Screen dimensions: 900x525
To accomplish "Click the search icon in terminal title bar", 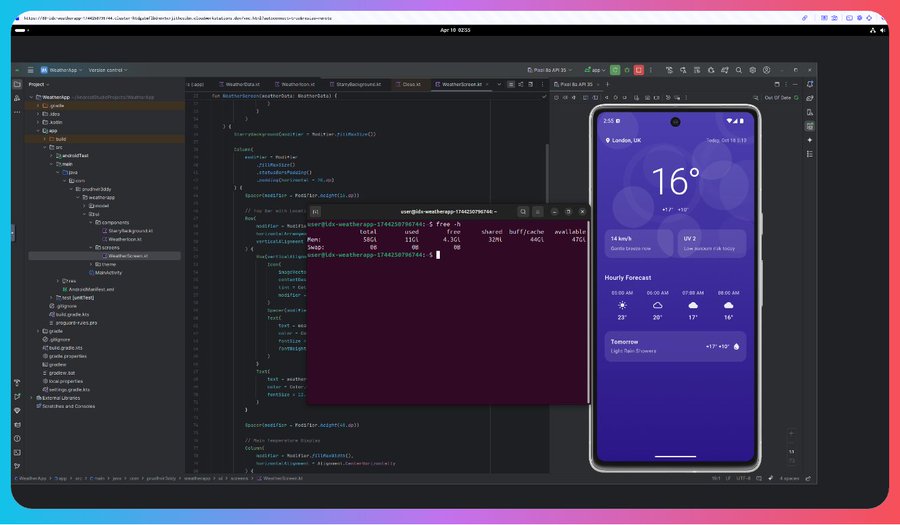I will (523, 212).
